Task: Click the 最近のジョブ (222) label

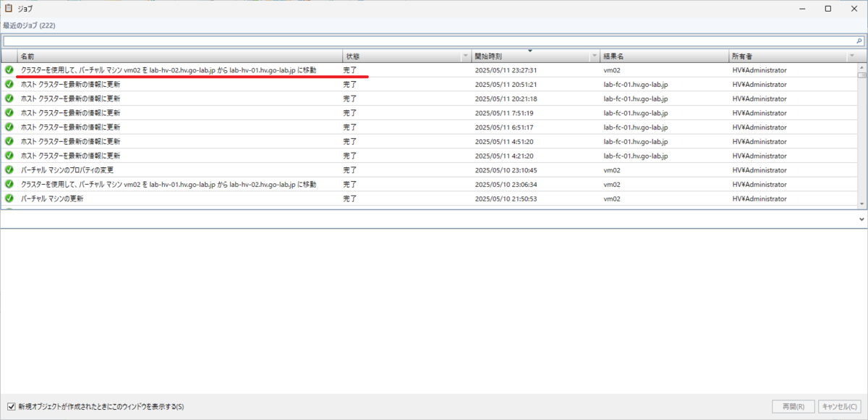Action: (x=29, y=25)
